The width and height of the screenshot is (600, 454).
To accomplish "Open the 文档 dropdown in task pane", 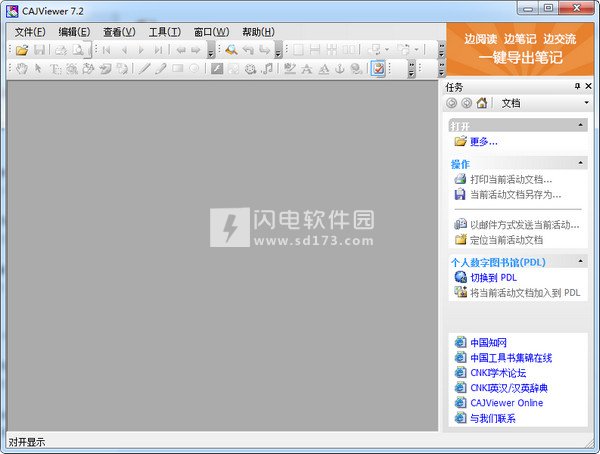I will (x=586, y=103).
